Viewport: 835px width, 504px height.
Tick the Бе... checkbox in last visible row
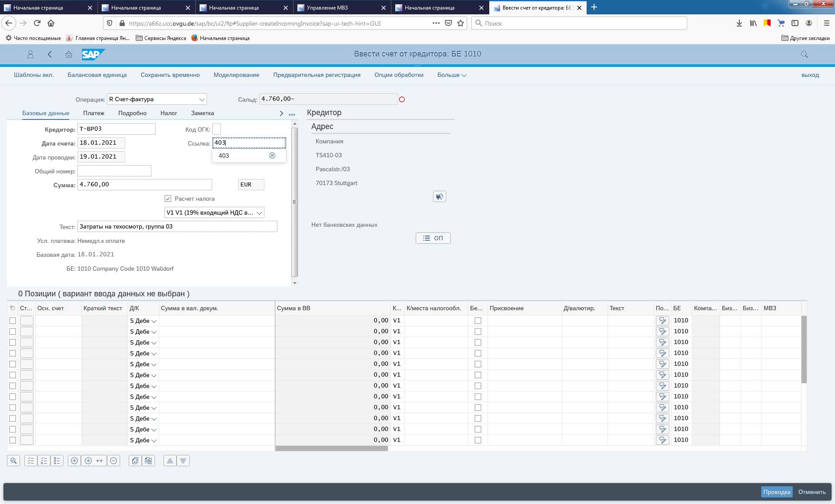478,440
